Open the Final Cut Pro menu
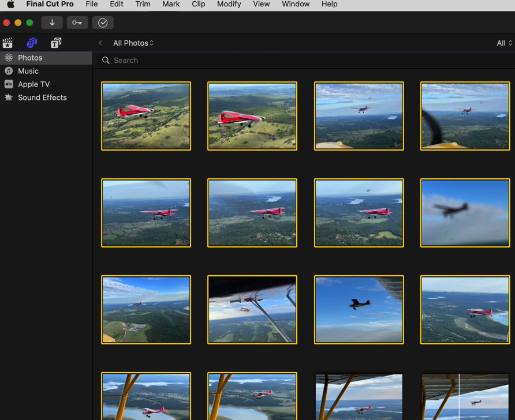 (50, 4)
